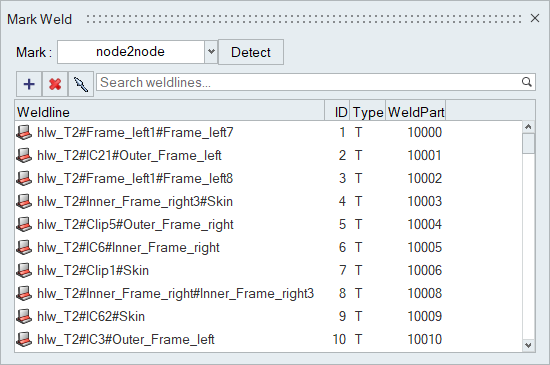Click in the Search weldlines field
This screenshot has width=550, height=365.
(309, 82)
